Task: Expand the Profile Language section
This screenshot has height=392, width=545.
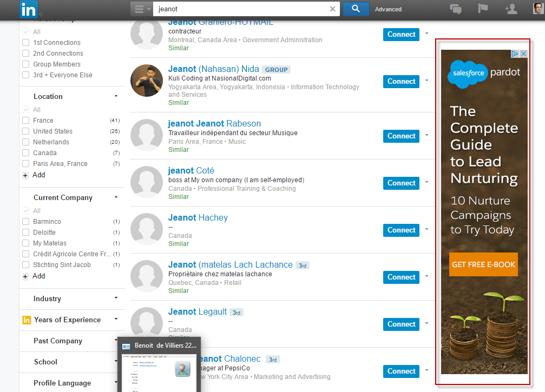Action: [116, 382]
